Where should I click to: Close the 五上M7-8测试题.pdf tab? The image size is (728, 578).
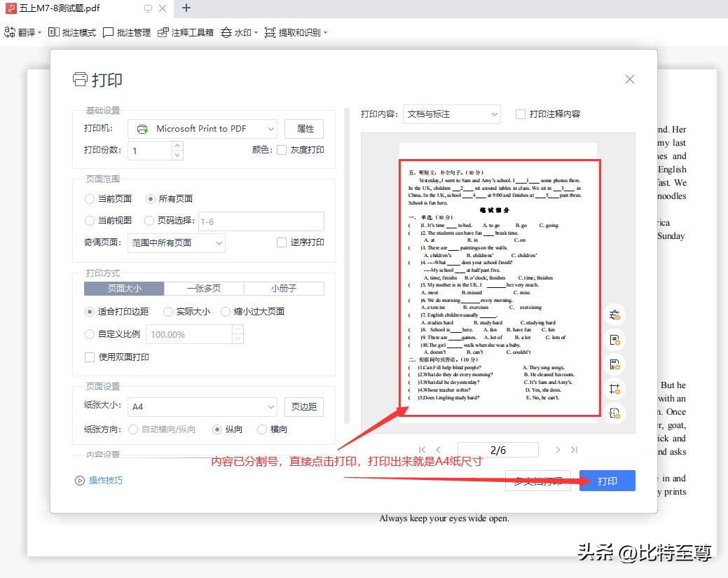click(x=163, y=8)
